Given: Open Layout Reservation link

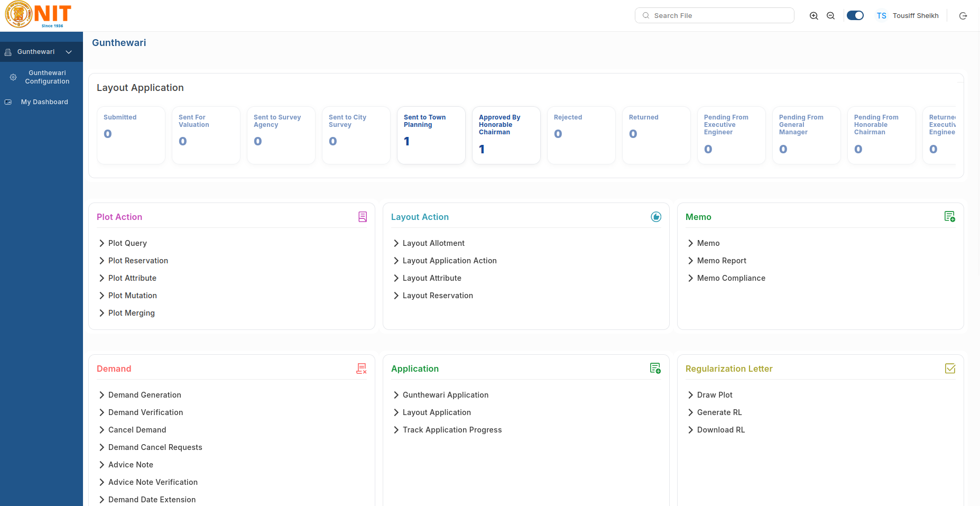Looking at the screenshot, I should (438, 296).
